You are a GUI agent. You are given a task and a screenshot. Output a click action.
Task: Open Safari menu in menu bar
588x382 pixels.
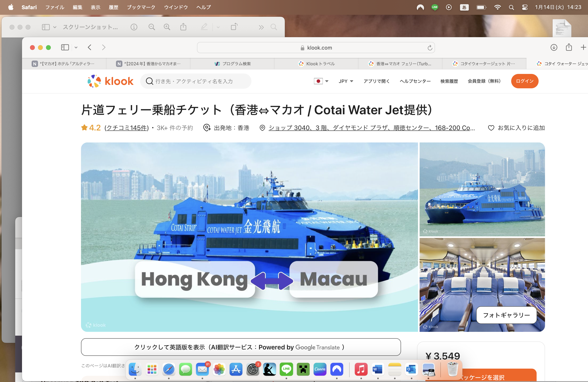29,7
